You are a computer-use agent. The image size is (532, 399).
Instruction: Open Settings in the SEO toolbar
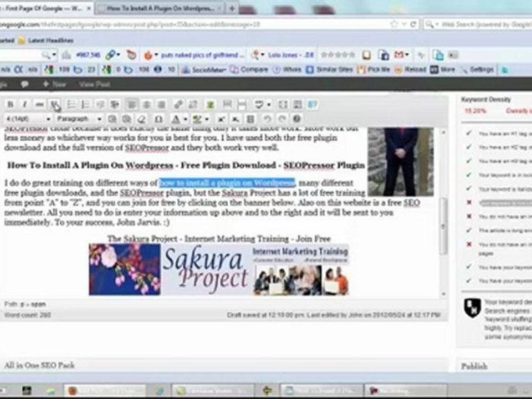(477, 70)
